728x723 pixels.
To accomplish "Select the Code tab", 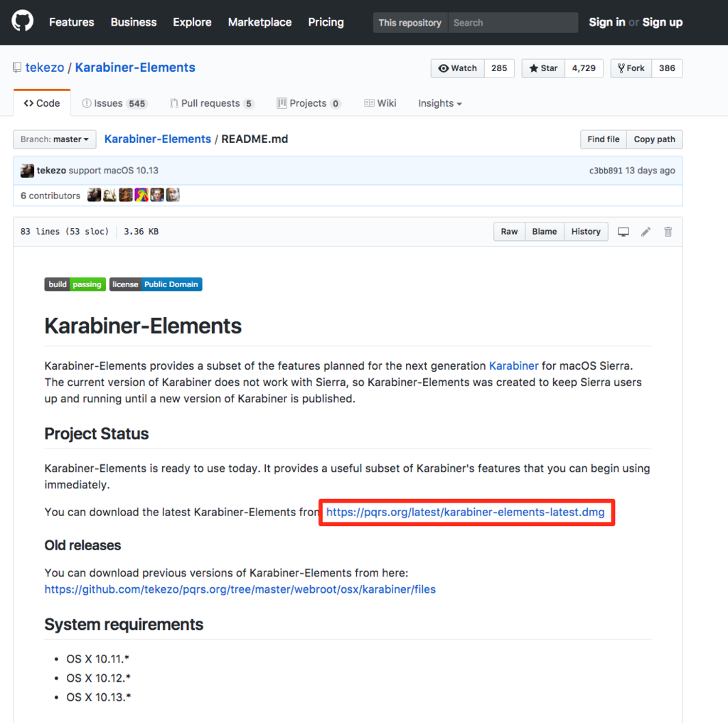I will coord(42,103).
